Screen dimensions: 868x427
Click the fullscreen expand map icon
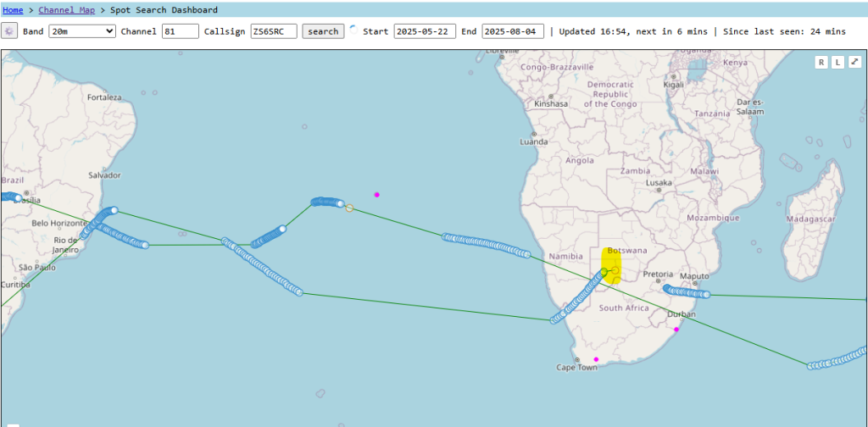pos(854,62)
